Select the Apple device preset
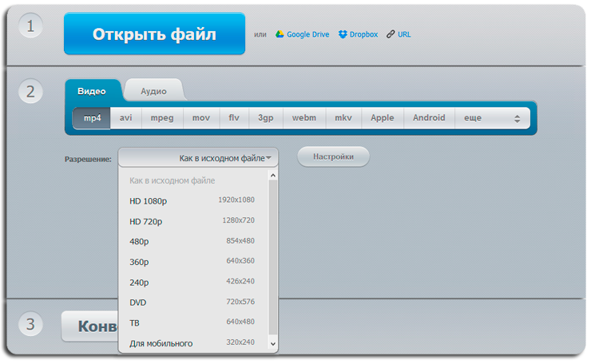This screenshot has height=364, width=599. pos(383,117)
